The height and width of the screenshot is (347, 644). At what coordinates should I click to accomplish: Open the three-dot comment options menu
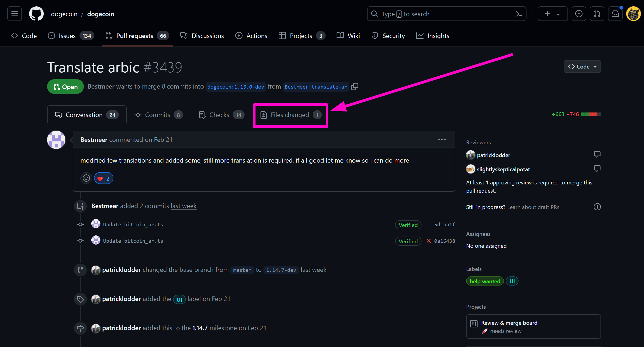(x=442, y=140)
